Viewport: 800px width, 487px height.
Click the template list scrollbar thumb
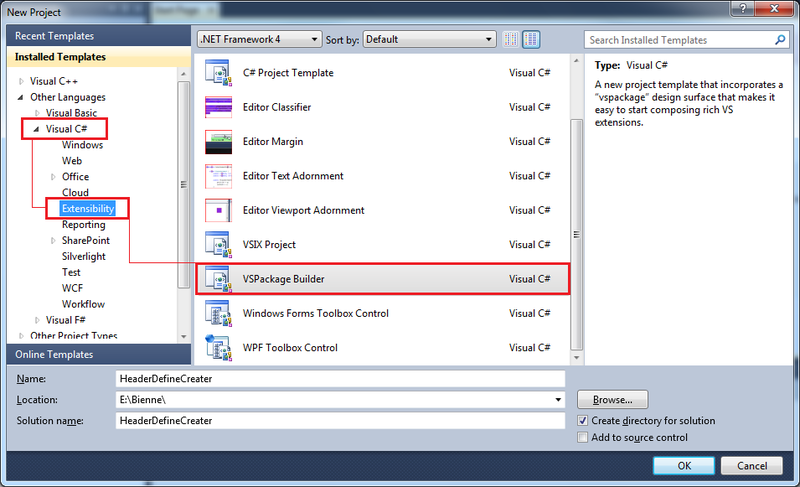point(577,235)
